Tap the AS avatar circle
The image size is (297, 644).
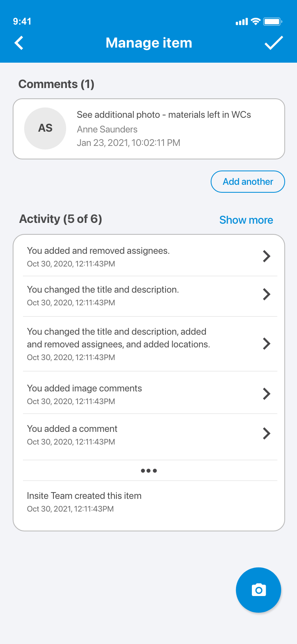[45, 128]
